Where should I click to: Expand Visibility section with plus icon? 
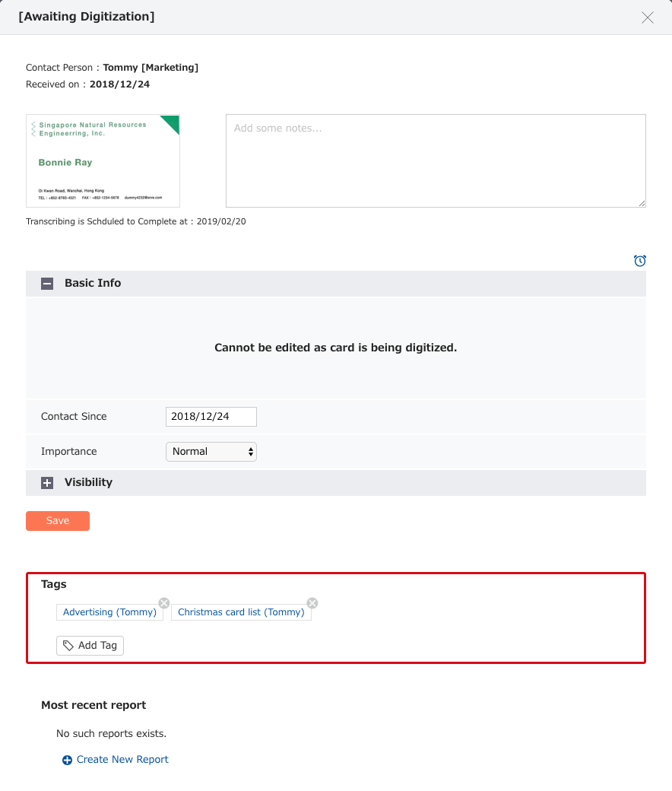(x=47, y=483)
